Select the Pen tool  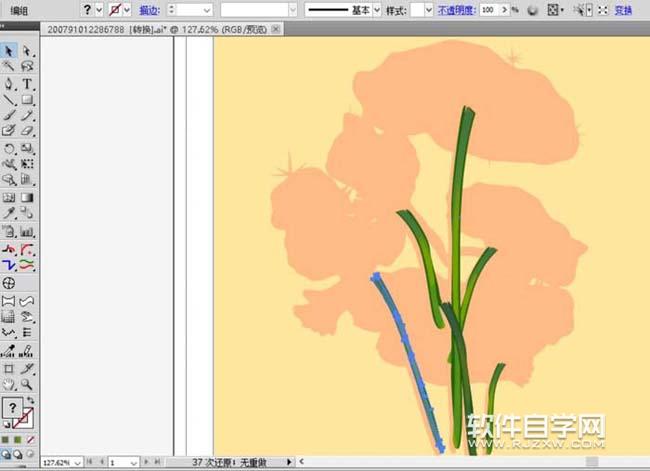[9, 84]
